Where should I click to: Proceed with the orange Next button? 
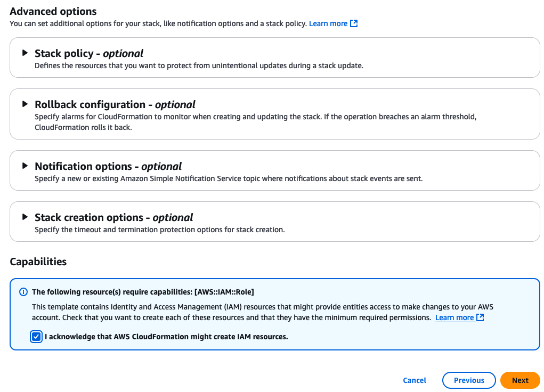520,380
